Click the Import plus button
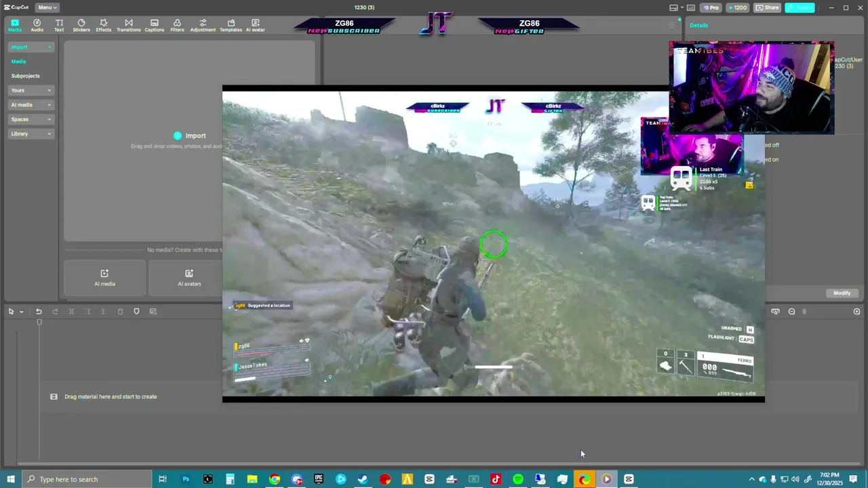The height and width of the screenshot is (488, 868). [x=178, y=136]
